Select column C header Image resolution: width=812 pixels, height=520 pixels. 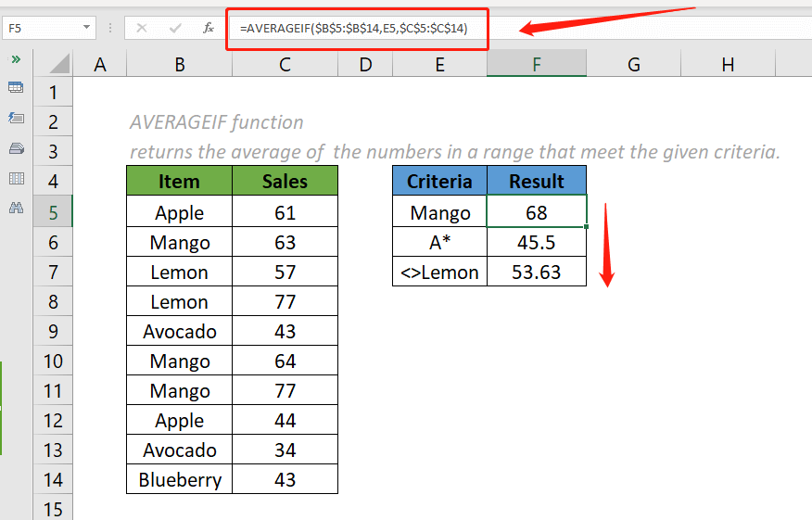point(285,64)
